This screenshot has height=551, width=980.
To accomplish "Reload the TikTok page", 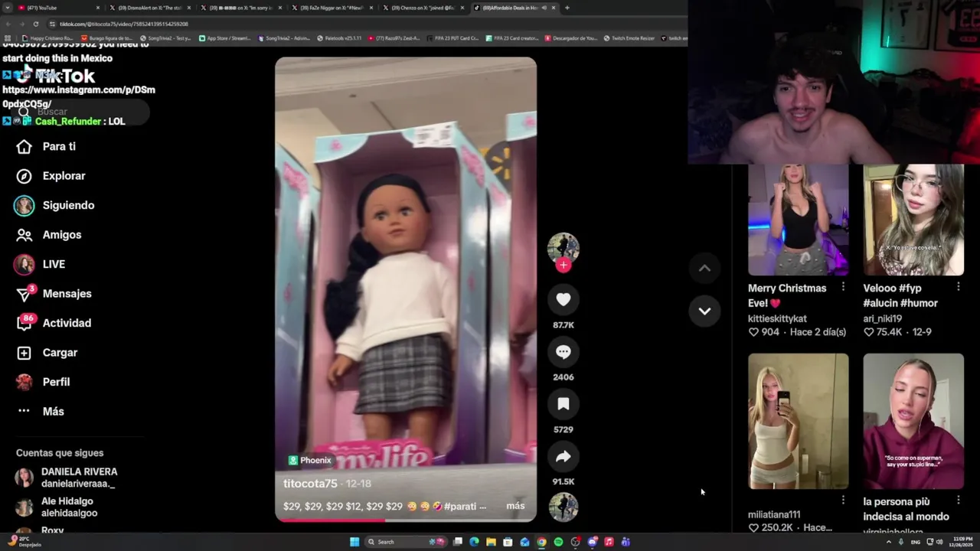I will click(x=35, y=24).
